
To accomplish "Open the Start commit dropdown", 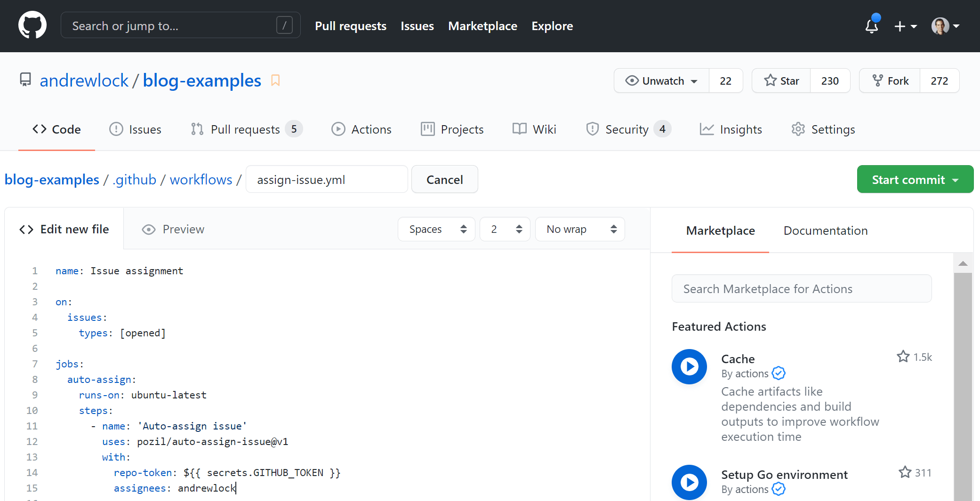I will [x=915, y=179].
